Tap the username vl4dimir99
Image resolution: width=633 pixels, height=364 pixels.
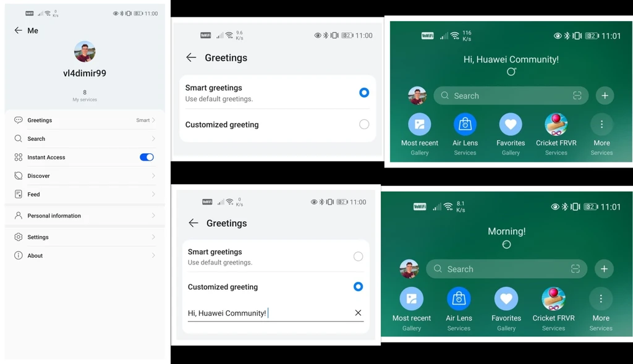tap(85, 73)
